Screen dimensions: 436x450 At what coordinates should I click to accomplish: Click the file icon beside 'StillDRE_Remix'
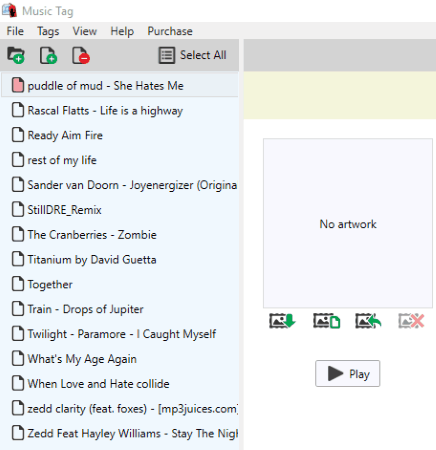tap(18, 209)
